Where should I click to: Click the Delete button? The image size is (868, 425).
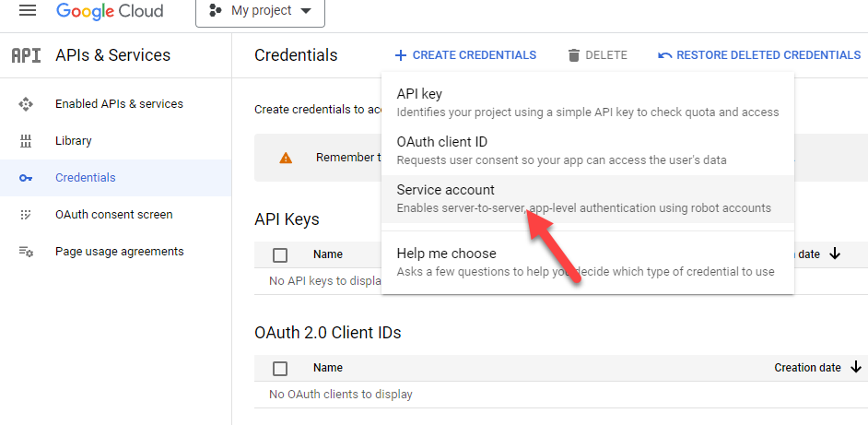point(598,55)
